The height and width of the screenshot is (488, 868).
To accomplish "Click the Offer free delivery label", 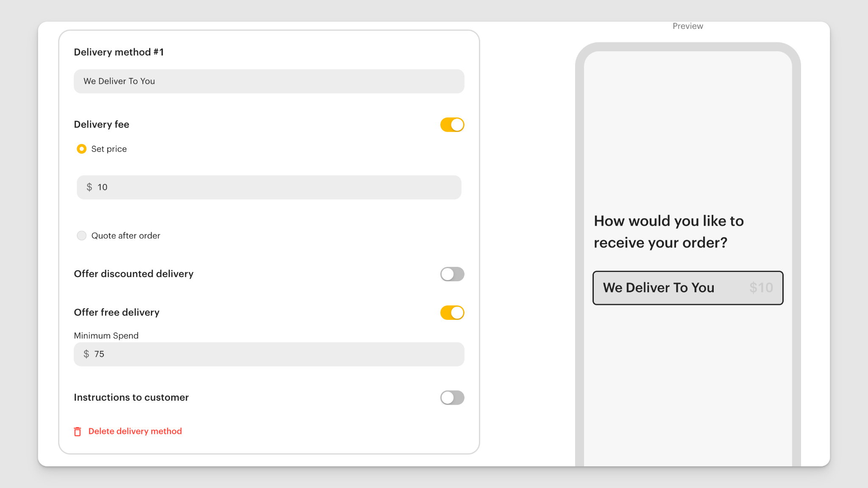I will click(x=117, y=312).
